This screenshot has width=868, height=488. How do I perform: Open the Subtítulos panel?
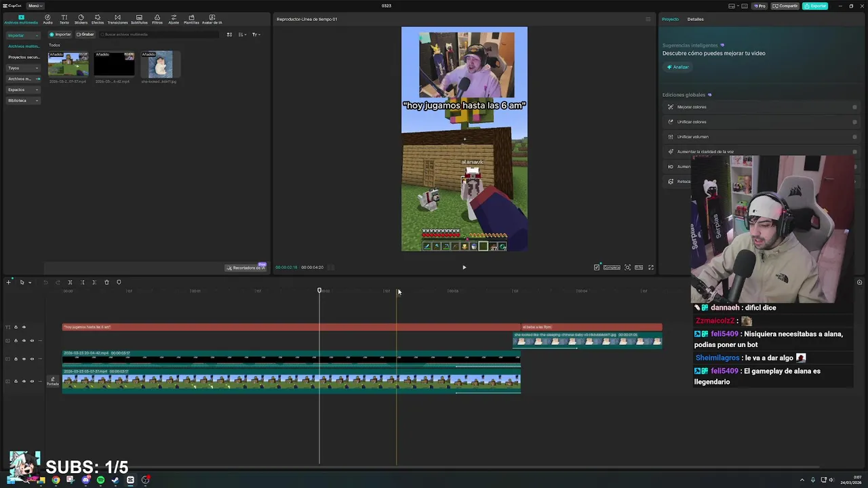pyautogui.click(x=139, y=19)
